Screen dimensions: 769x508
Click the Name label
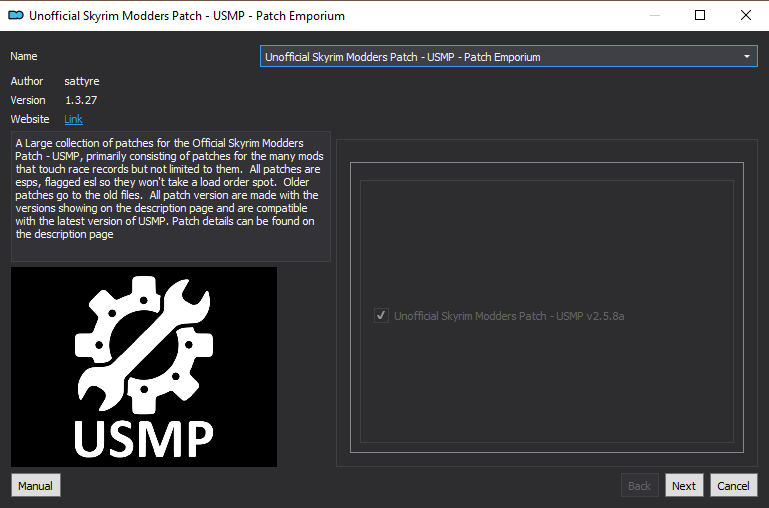pyautogui.click(x=24, y=56)
